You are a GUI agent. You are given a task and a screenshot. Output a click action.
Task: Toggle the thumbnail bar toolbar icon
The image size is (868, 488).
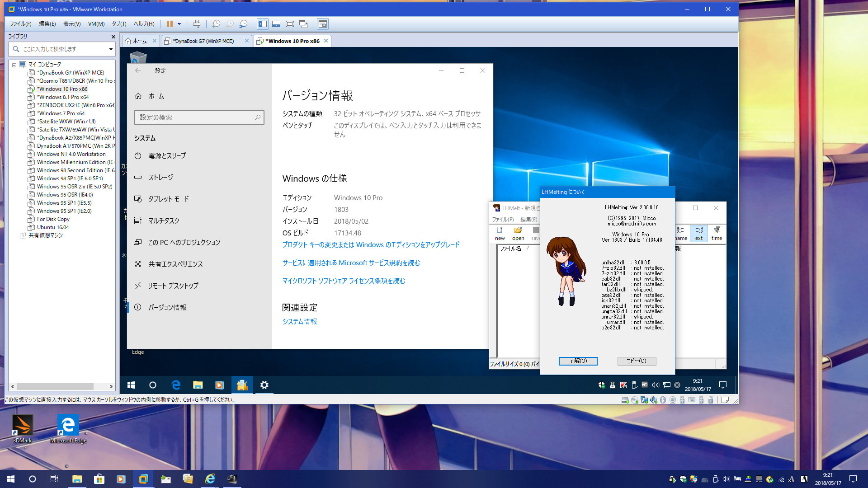(x=276, y=24)
